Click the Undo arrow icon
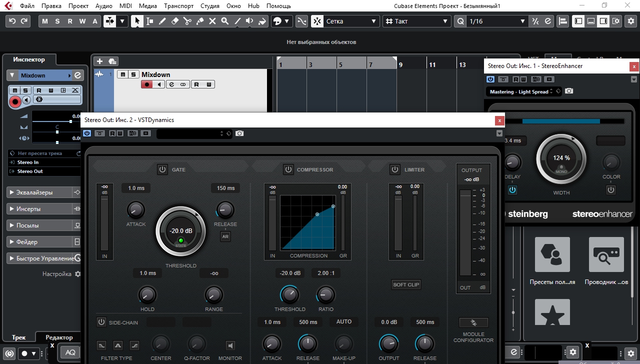 [x=12, y=21]
